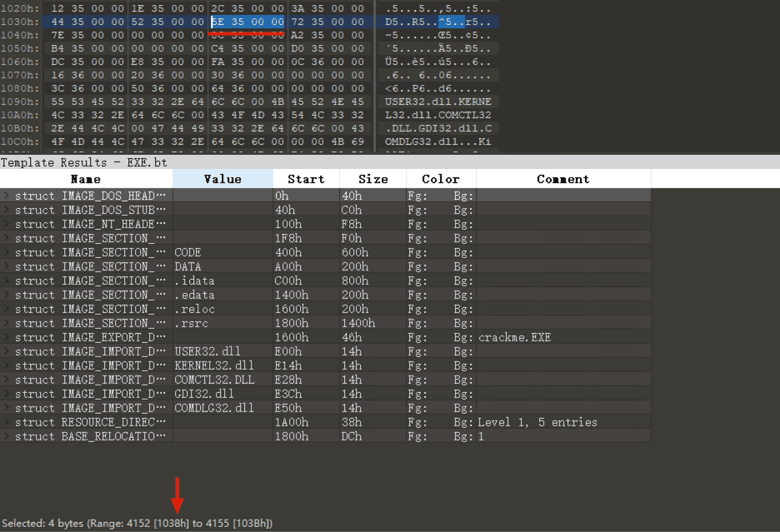Select the BASE_RELOCATION struct row
Image resolution: width=780 pixels, height=532 pixels.
[x=90, y=436]
